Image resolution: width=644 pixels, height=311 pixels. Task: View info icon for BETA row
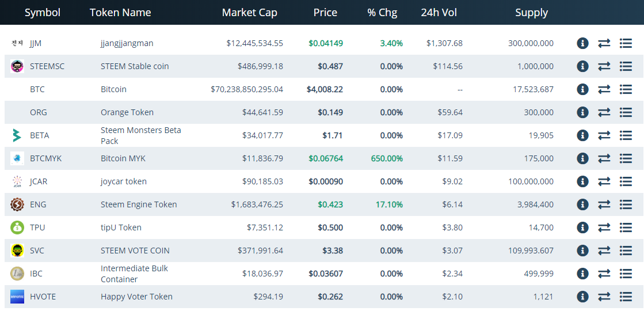click(x=582, y=135)
